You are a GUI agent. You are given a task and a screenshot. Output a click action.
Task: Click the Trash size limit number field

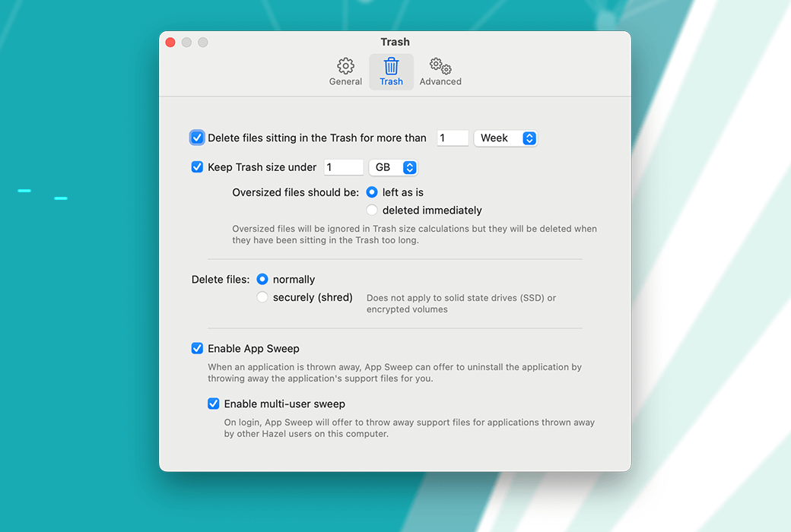coord(343,167)
